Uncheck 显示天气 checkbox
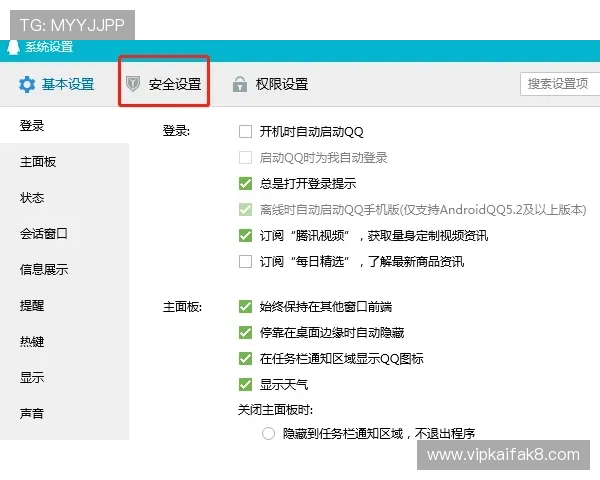The height and width of the screenshot is (480, 600). (245, 384)
